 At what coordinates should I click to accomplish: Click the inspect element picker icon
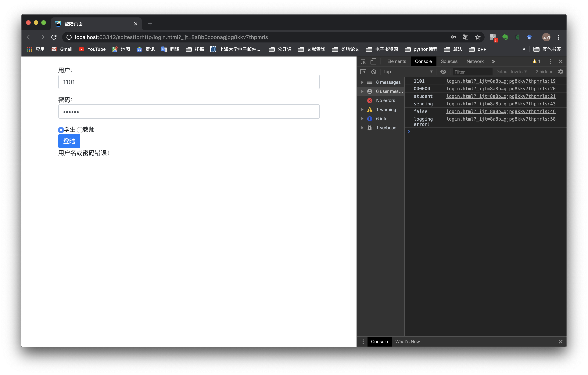point(363,62)
